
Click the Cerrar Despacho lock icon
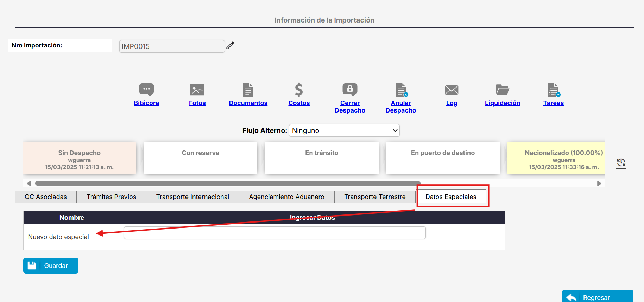point(350,90)
